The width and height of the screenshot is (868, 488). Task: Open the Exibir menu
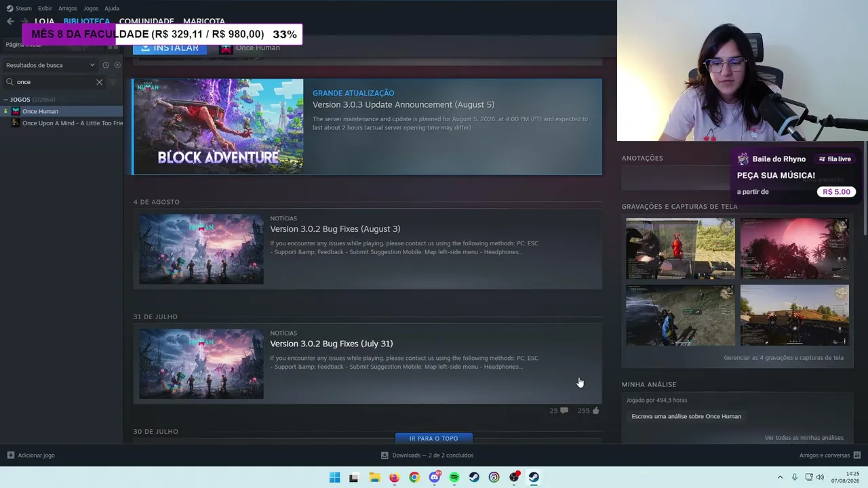tap(45, 8)
